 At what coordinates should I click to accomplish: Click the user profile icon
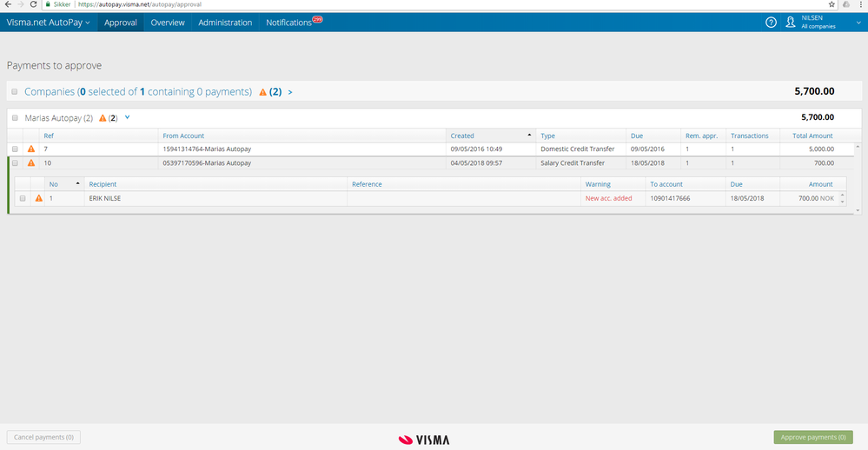pyautogui.click(x=791, y=22)
